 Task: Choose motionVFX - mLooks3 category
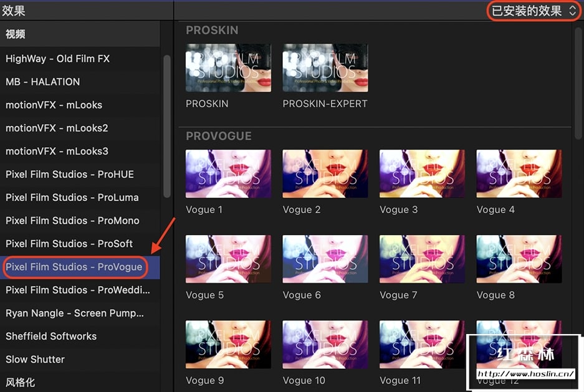pos(80,151)
